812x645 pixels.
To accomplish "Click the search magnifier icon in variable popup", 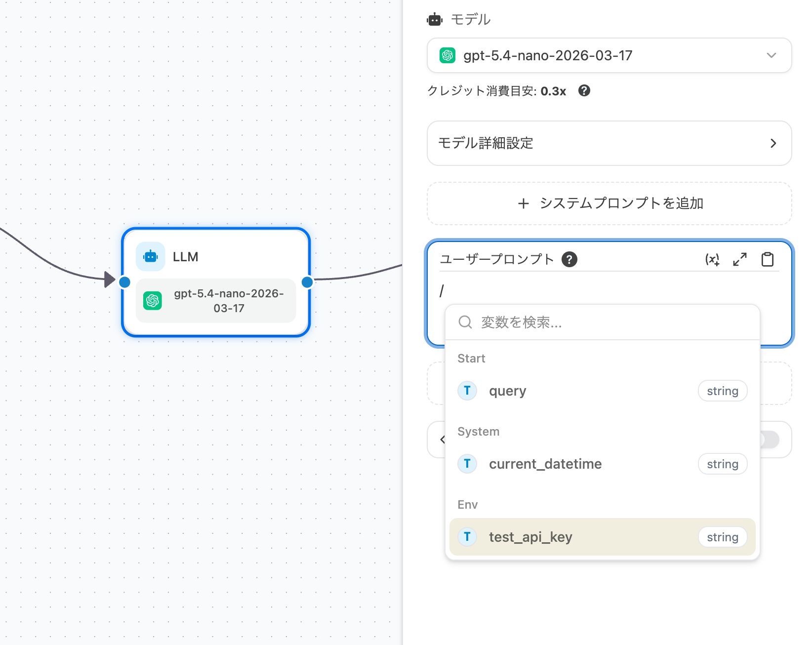I will (x=465, y=322).
